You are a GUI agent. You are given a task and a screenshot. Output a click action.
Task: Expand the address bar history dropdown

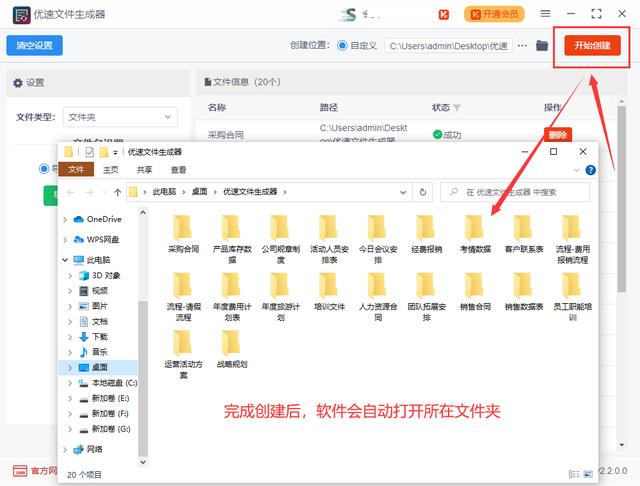[403, 192]
